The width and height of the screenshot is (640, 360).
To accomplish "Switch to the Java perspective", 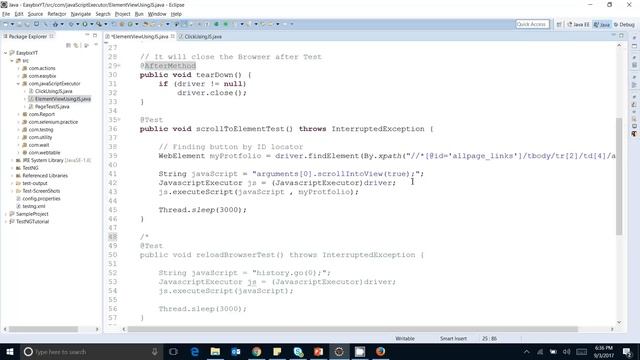I will 602,24.
